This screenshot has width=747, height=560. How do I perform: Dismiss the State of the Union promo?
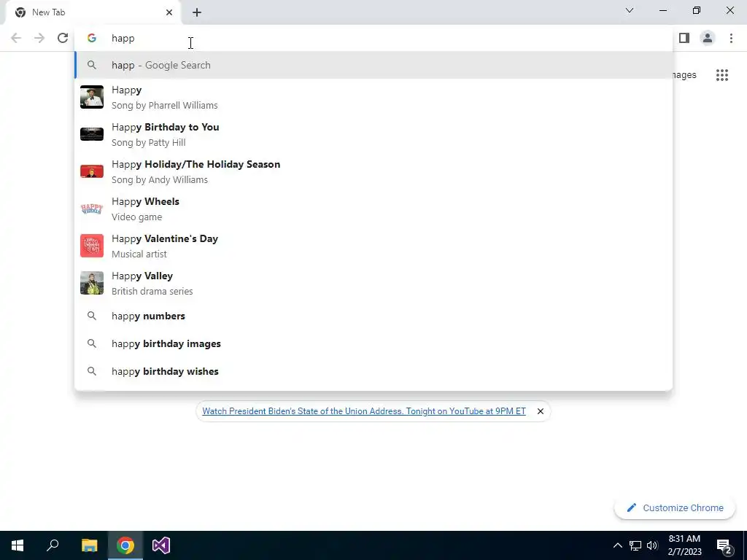pyautogui.click(x=541, y=411)
